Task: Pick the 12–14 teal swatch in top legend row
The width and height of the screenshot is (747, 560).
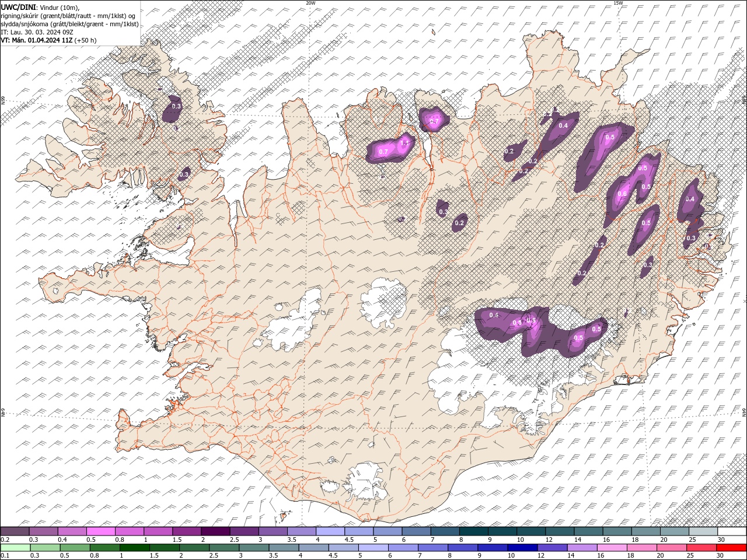Action: (560, 531)
